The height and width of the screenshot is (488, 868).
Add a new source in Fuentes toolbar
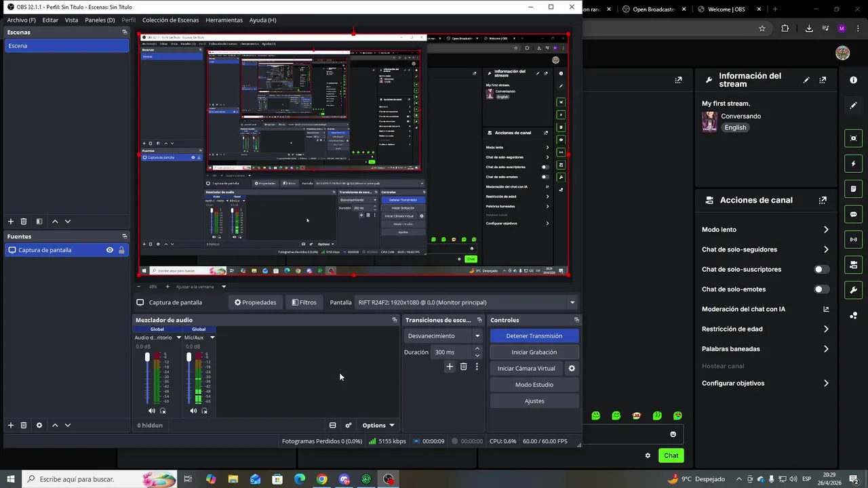click(x=10, y=425)
